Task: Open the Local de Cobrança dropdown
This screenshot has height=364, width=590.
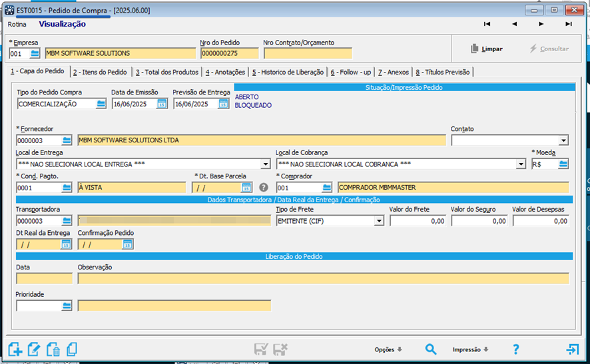Action: coord(521,164)
